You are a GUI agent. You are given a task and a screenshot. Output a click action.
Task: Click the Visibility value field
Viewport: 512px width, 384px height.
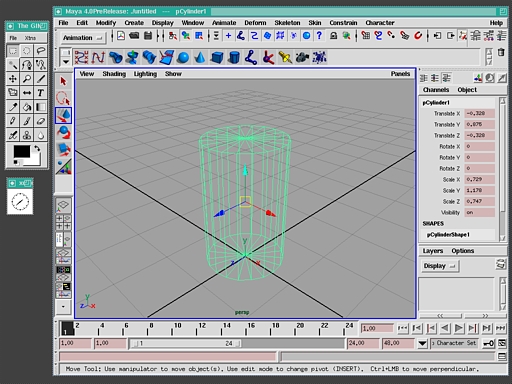480,212
